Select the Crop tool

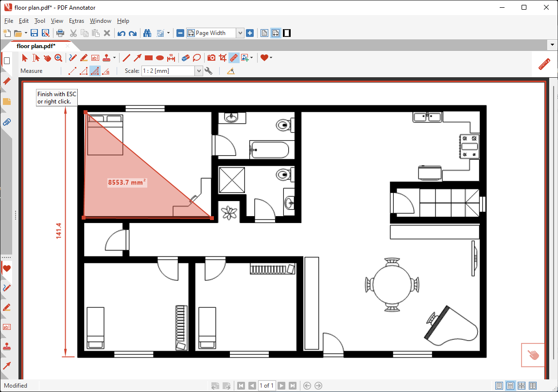[222, 58]
